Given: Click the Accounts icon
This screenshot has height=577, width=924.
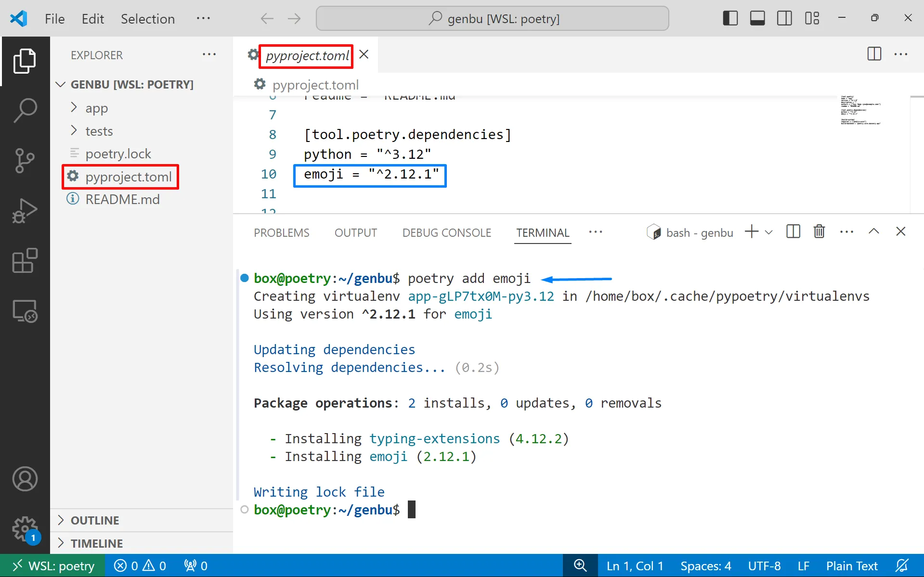Looking at the screenshot, I should pyautogui.click(x=25, y=479).
